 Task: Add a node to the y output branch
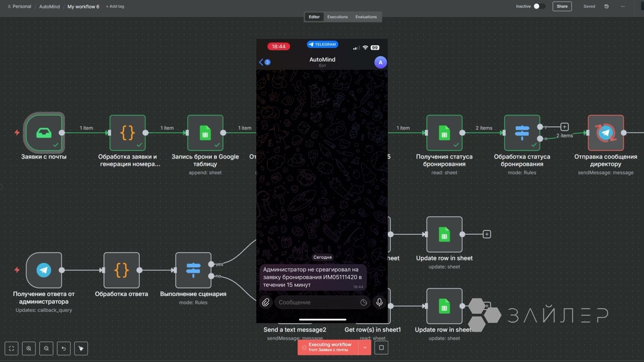click(x=565, y=127)
